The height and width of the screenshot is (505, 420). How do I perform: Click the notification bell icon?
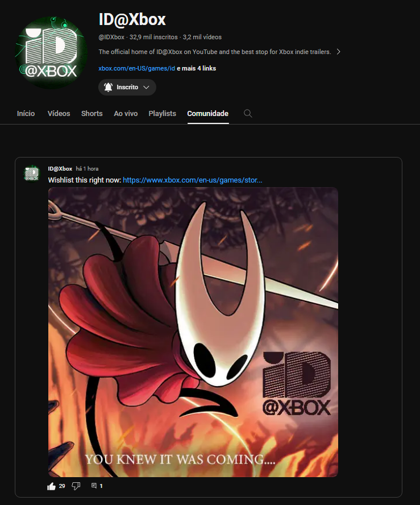(108, 87)
